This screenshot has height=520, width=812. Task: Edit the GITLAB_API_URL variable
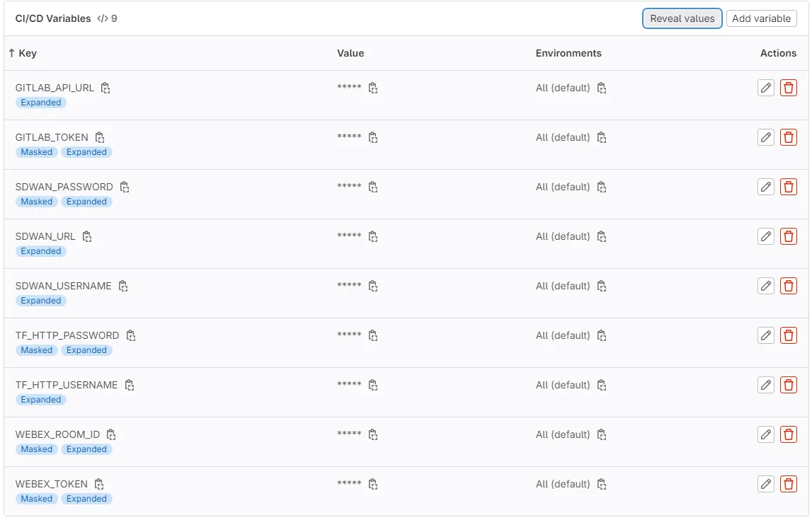765,88
